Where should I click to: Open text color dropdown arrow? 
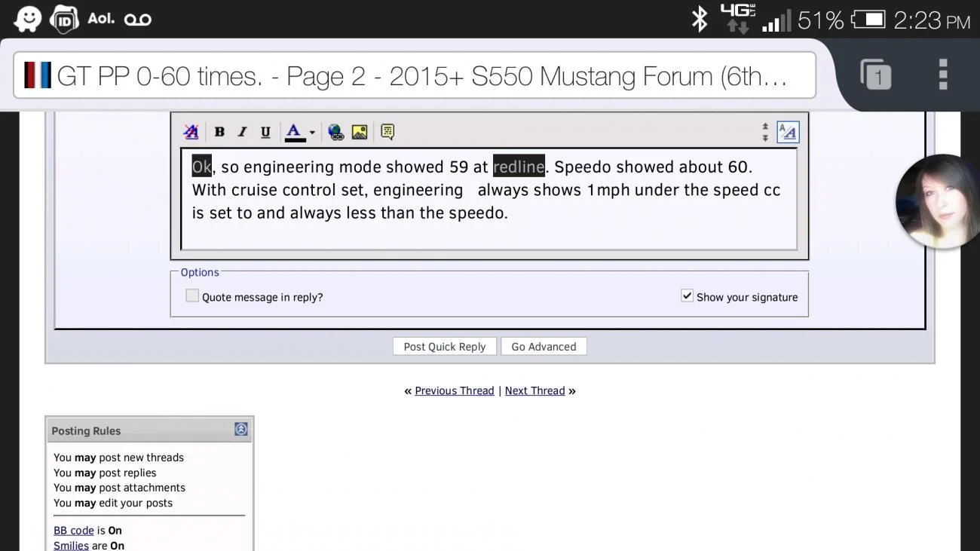(312, 133)
